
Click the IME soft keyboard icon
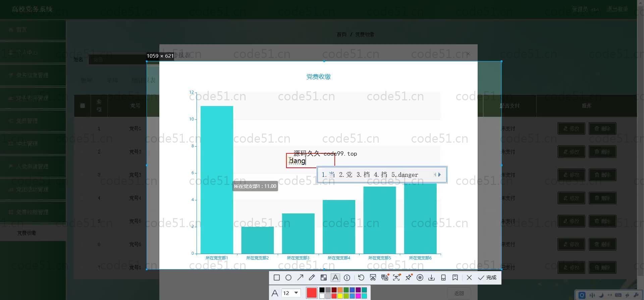(x=618, y=295)
